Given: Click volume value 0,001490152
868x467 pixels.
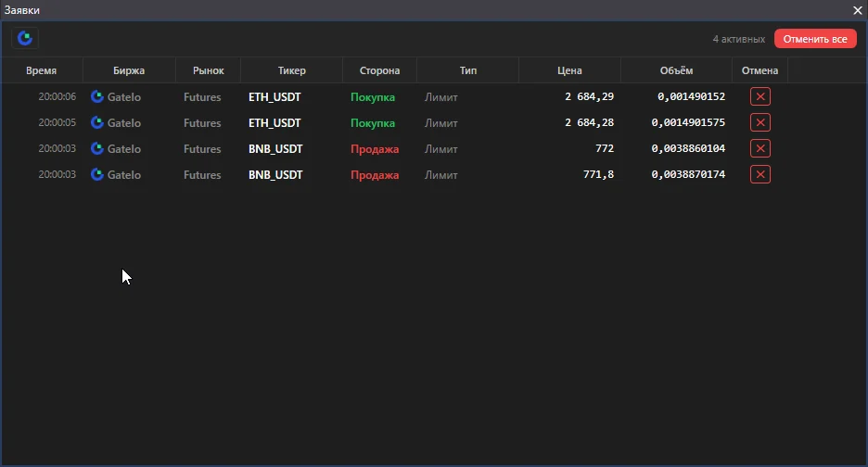Looking at the screenshot, I should (692, 96).
